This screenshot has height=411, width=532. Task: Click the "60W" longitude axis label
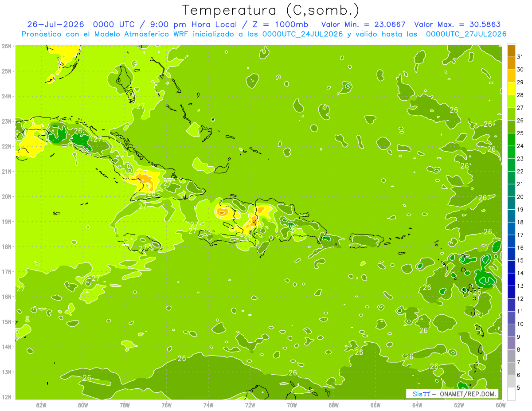point(501,405)
